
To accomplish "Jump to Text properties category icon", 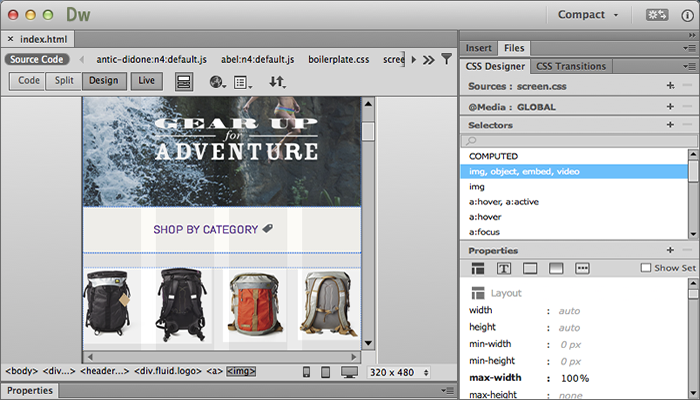I will point(504,268).
